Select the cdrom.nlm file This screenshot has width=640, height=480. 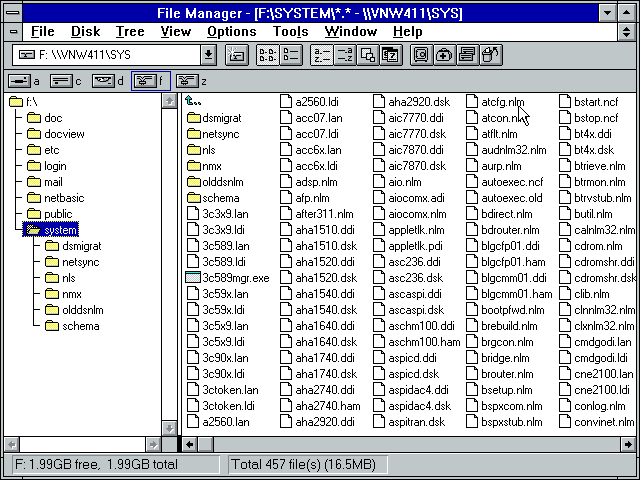click(591, 246)
